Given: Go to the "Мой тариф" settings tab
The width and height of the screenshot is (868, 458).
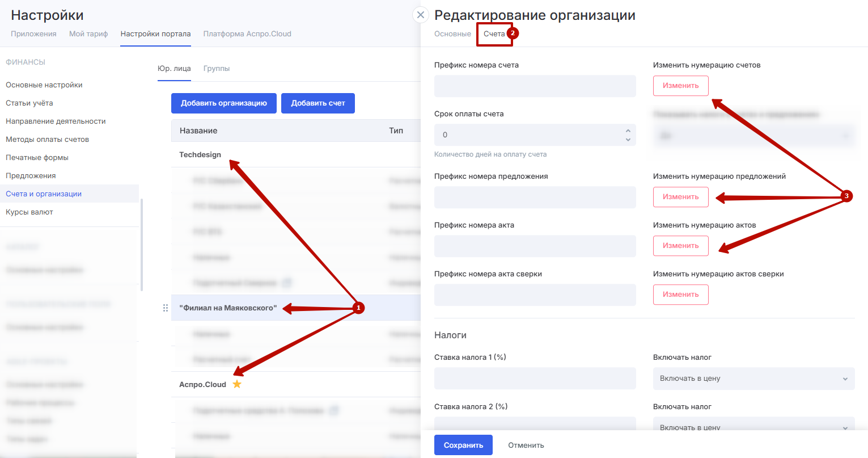Looking at the screenshot, I should tap(88, 34).
